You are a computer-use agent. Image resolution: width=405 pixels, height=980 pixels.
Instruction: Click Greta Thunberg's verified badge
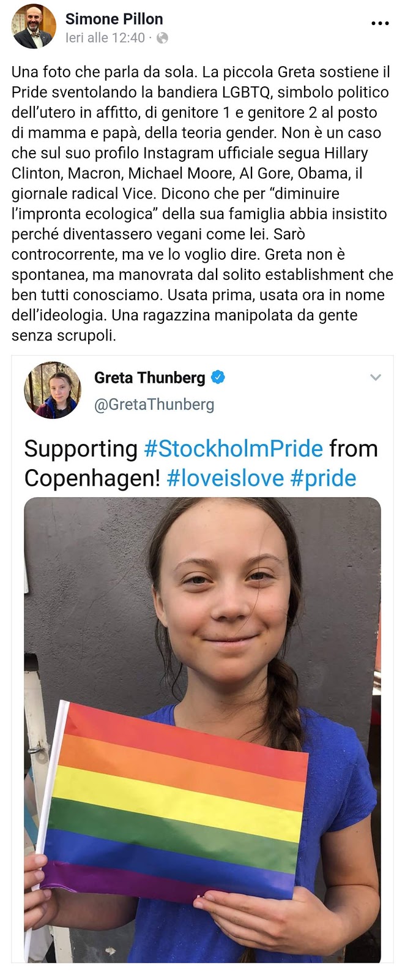(x=218, y=377)
